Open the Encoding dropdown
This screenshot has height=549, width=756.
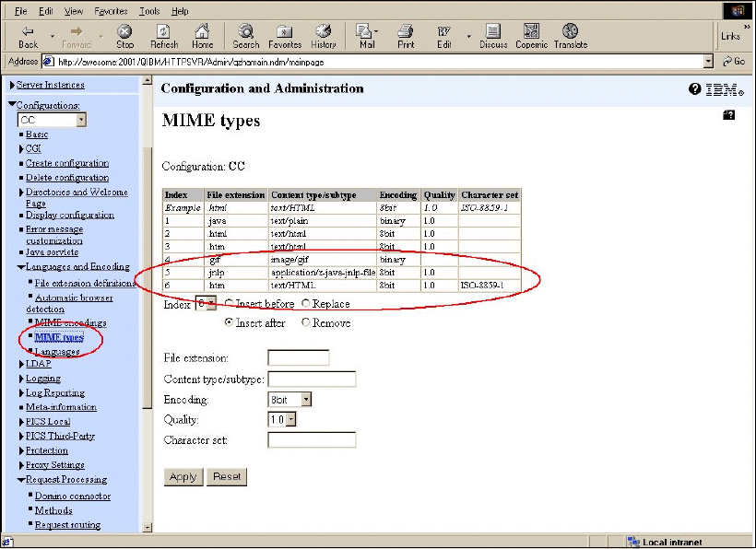tap(289, 400)
